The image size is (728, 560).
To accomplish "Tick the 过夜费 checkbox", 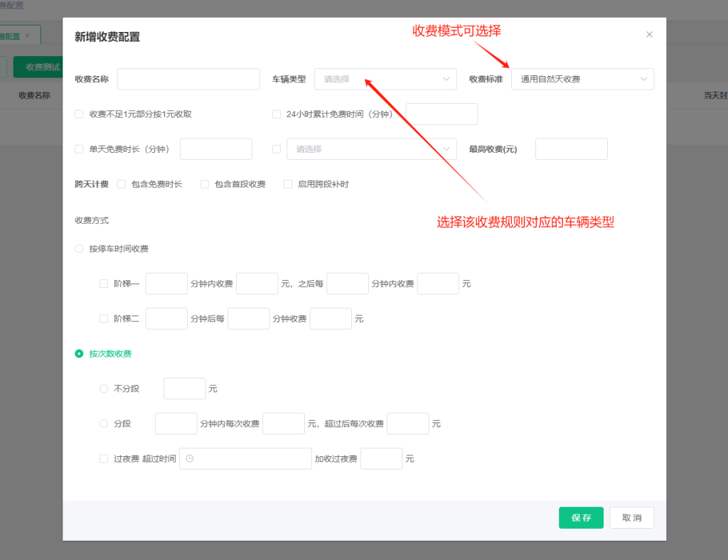I will pyautogui.click(x=104, y=459).
